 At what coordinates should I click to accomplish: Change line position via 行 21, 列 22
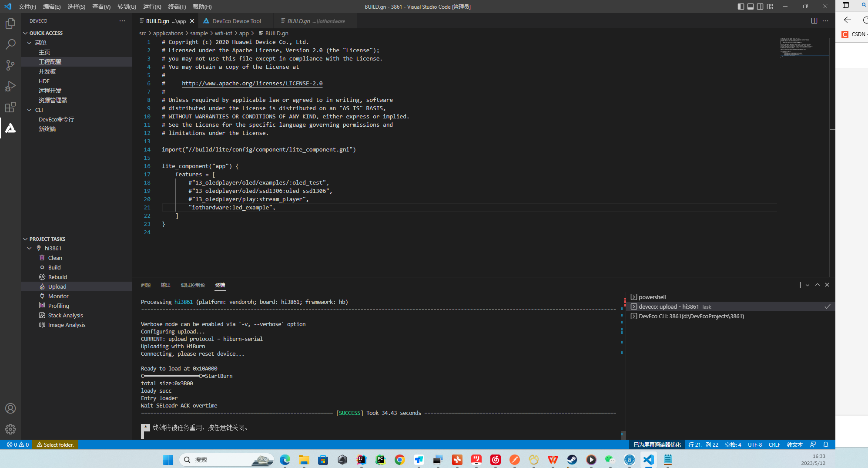(x=704, y=444)
